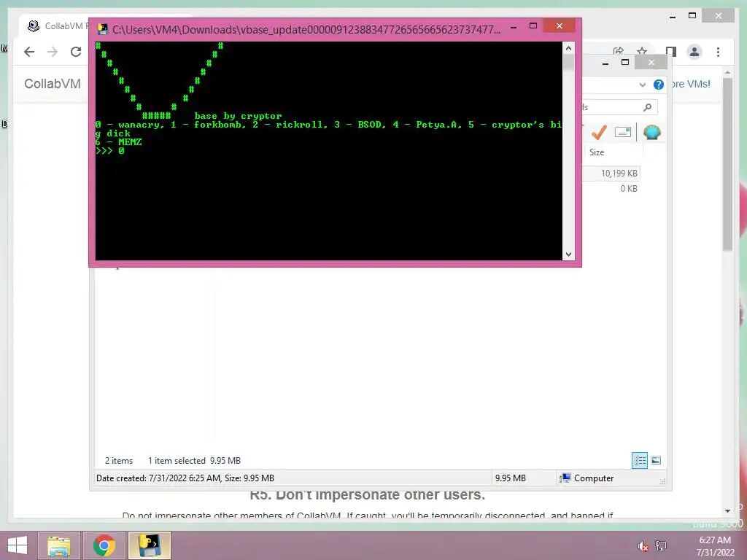The width and height of the screenshot is (747, 560).
Task: Maximize the File Explorer window
Action: pyautogui.click(x=625, y=63)
